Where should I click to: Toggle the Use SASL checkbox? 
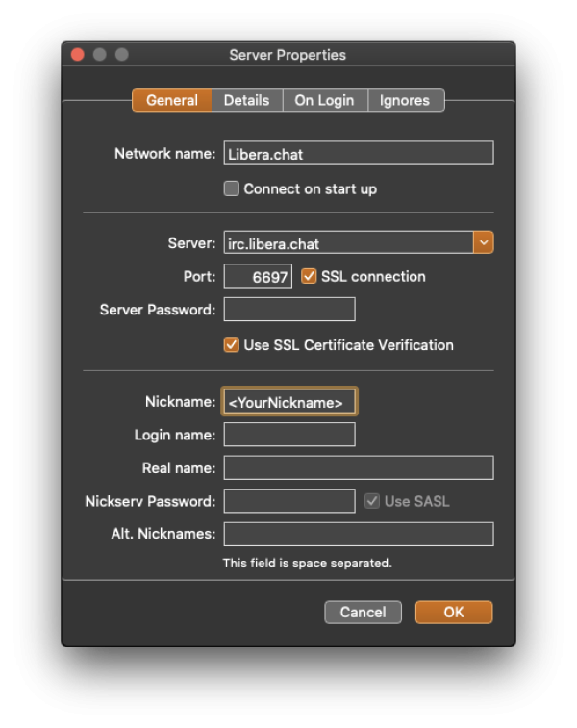point(372,501)
